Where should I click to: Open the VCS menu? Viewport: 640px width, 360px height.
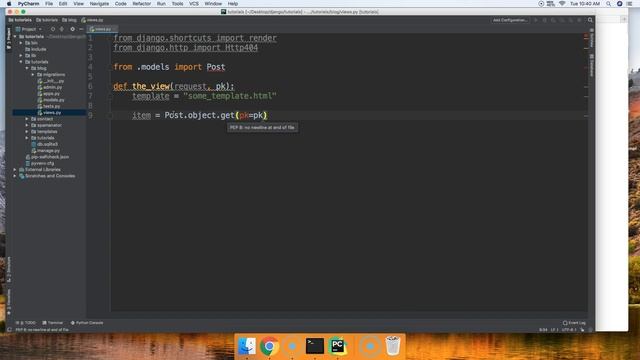tap(194, 4)
